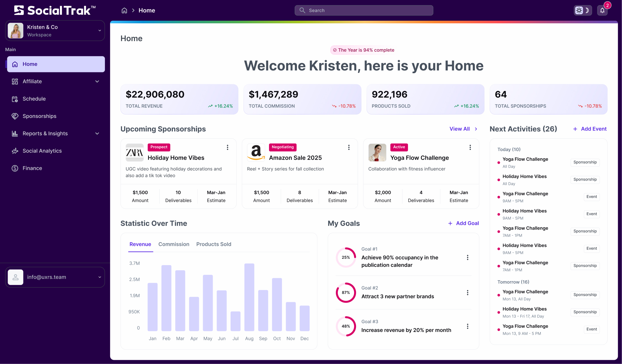The image size is (622, 364).
Task: Click the SocialTrak logo
Action: (55, 10)
